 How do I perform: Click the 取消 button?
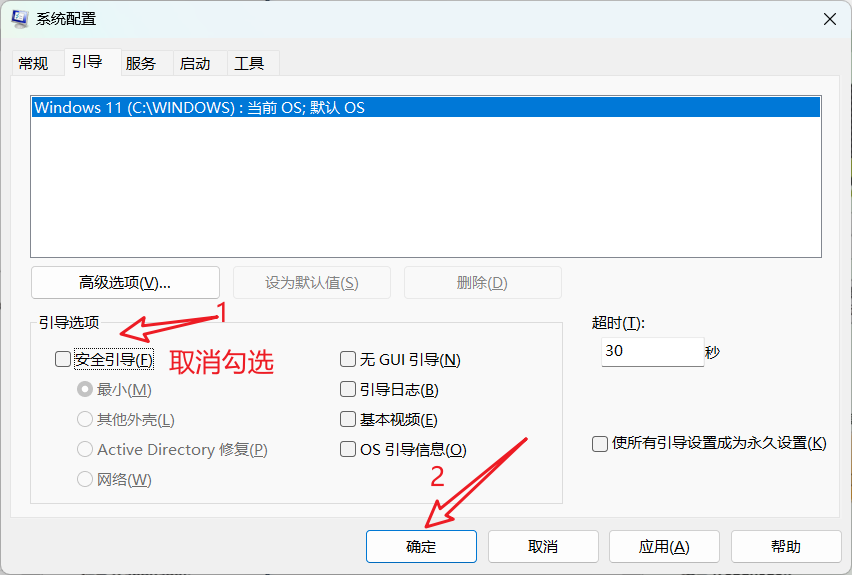click(543, 546)
